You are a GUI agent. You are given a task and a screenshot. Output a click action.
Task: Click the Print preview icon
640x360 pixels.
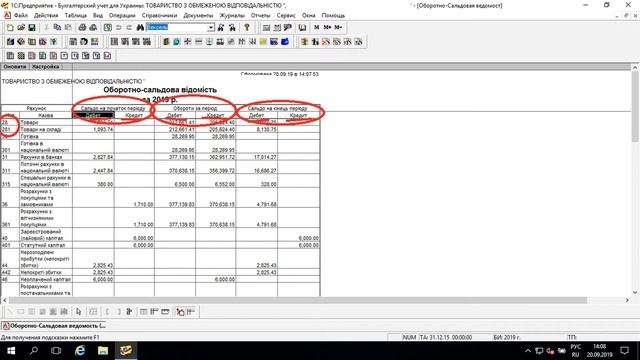point(93,28)
